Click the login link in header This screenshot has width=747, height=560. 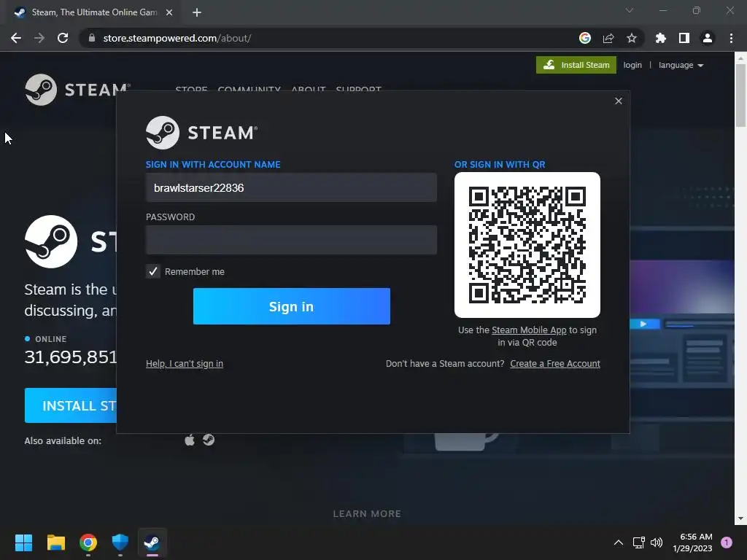pyautogui.click(x=632, y=65)
